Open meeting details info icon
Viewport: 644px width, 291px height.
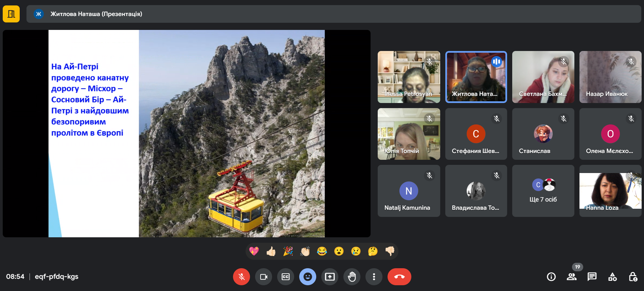(551, 277)
